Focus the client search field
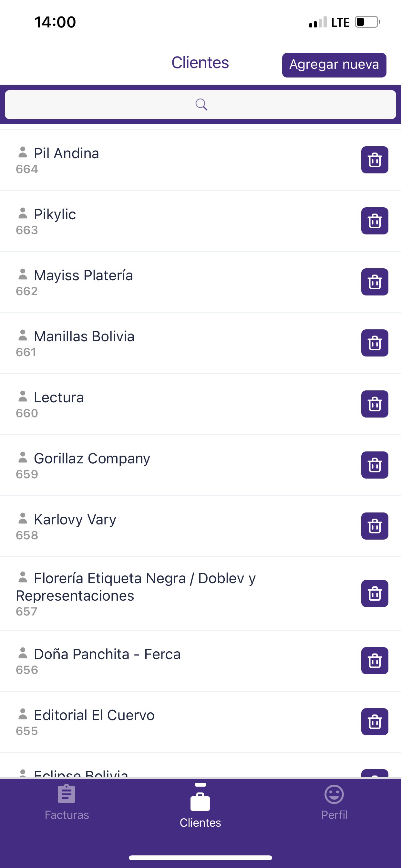Image resolution: width=401 pixels, height=868 pixels. coord(200,104)
